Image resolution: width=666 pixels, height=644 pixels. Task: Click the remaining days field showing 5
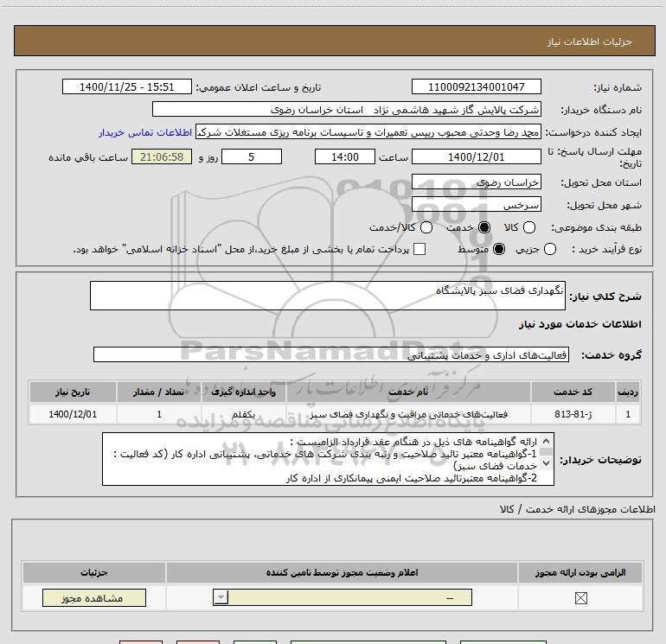point(252,156)
